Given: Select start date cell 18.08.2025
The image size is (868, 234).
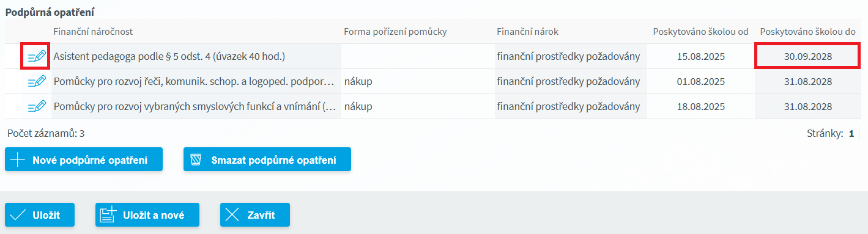Looking at the screenshot, I should [x=700, y=106].
